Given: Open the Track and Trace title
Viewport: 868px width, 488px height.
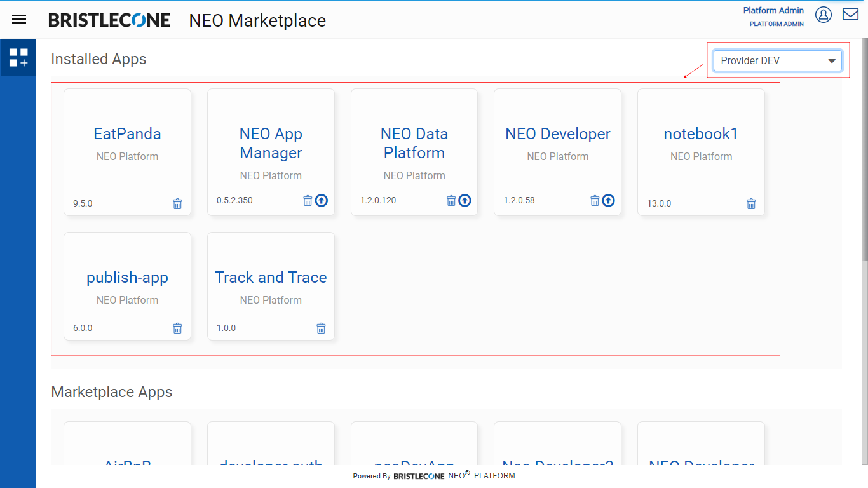Looking at the screenshot, I should 271,277.
